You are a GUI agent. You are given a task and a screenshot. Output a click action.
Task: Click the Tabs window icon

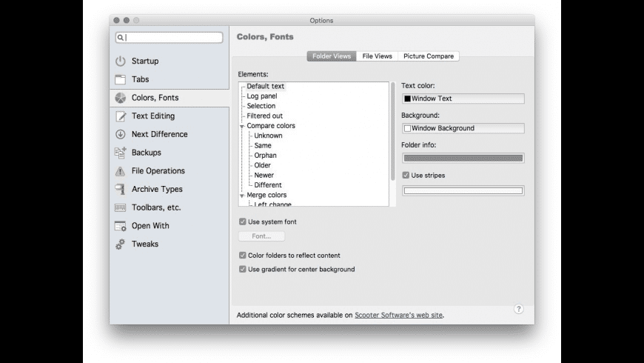click(121, 79)
